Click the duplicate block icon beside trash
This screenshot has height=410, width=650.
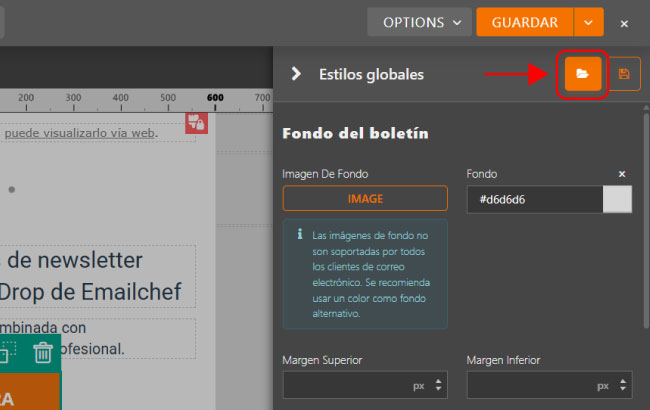(8, 352)
